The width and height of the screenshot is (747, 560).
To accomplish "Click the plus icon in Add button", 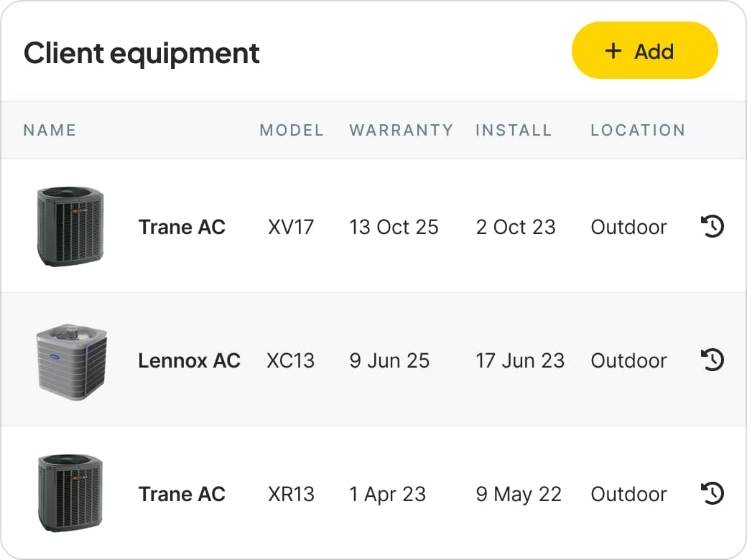I will click(x=613, y=51).
